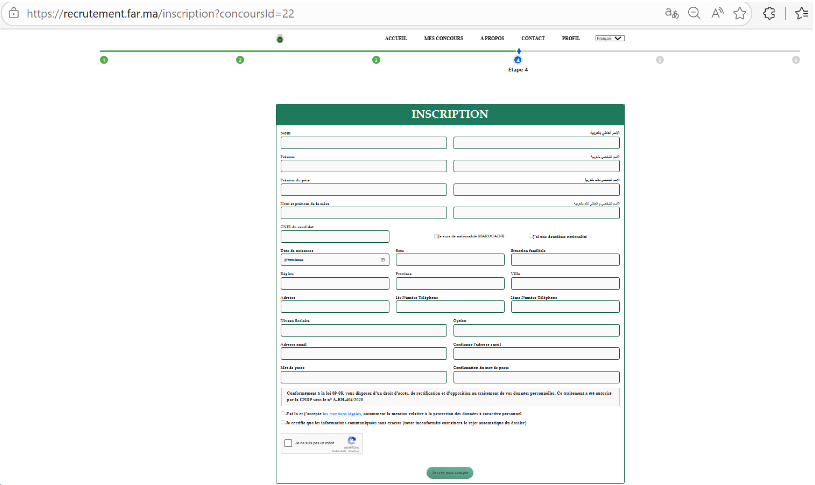
Task: Check the reCAPTCHA 'not a robot' box
Action: [x=289, y=443]
